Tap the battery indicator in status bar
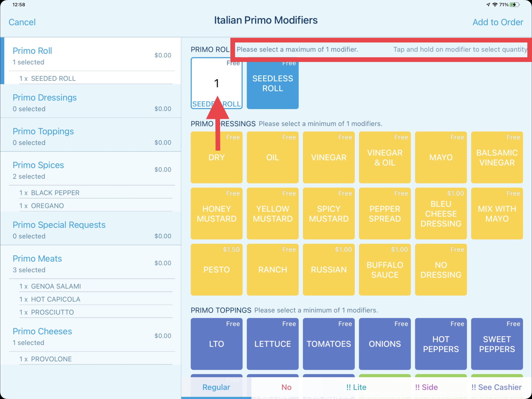 (x=515, y=5)
